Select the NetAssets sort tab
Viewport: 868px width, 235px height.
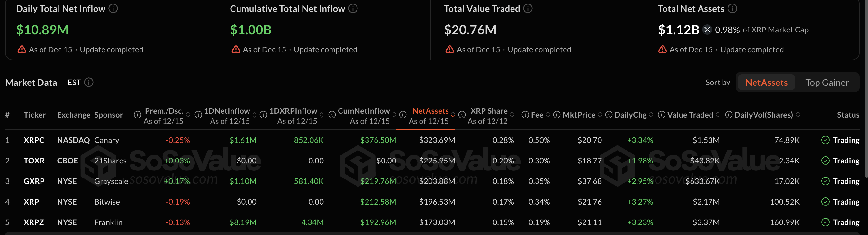[x=765, y=82]
